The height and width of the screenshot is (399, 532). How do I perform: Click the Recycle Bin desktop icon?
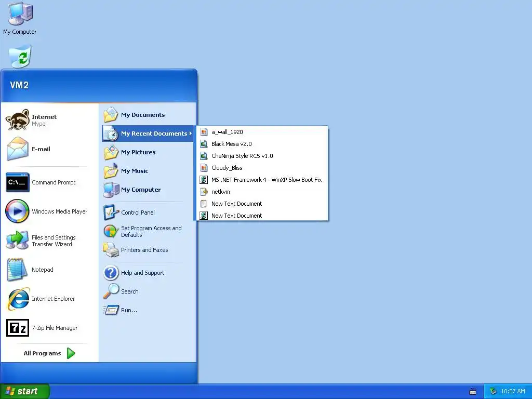click(20, 56)
